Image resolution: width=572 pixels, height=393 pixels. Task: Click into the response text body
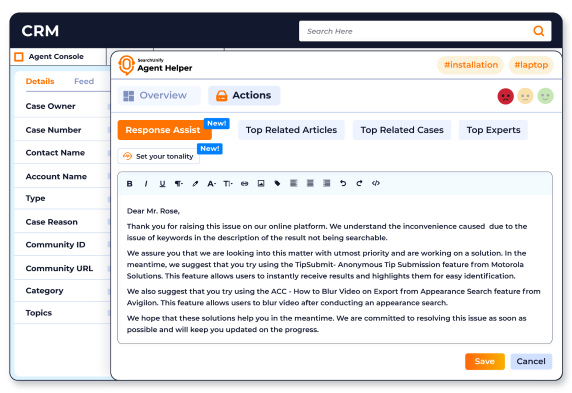click(335, 270)
